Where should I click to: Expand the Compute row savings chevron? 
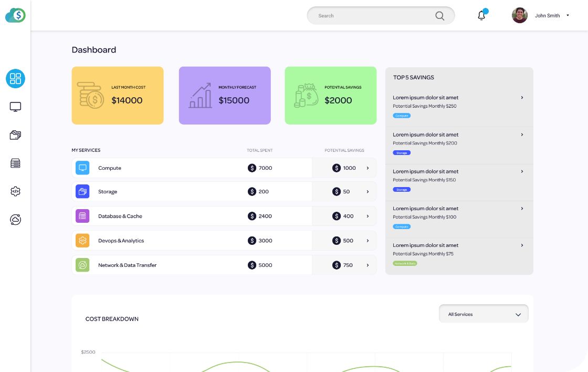coord(367,168)
